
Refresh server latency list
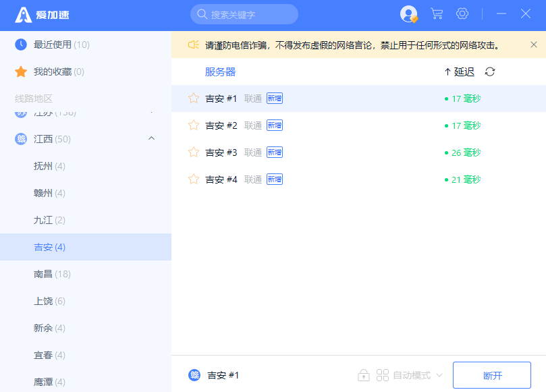click(490, 72)
